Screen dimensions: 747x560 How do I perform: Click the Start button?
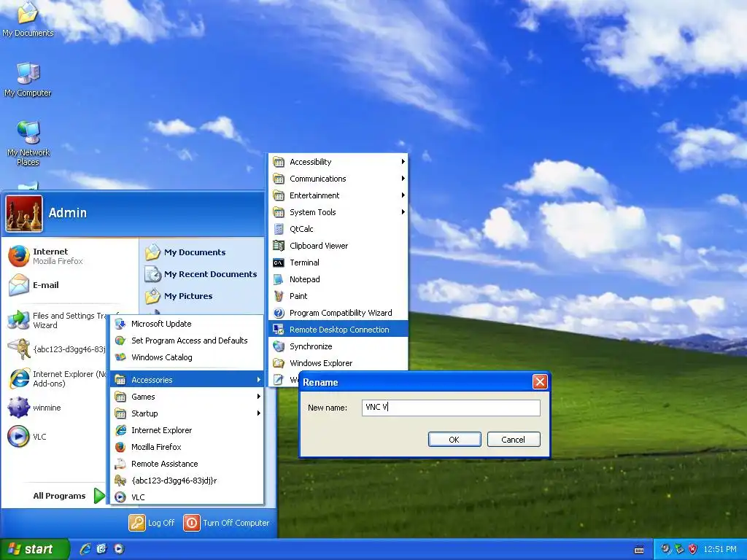coord(34,549)
